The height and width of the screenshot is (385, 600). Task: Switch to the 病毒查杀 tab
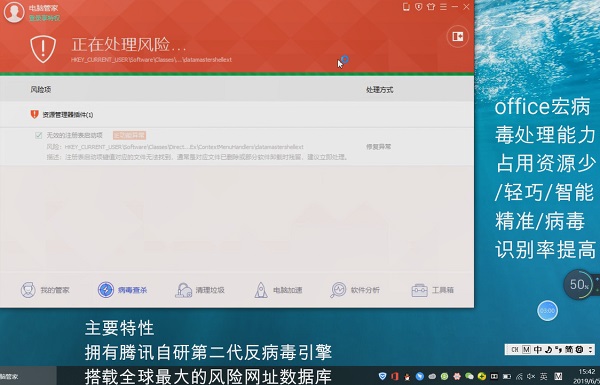pos(122,290)
